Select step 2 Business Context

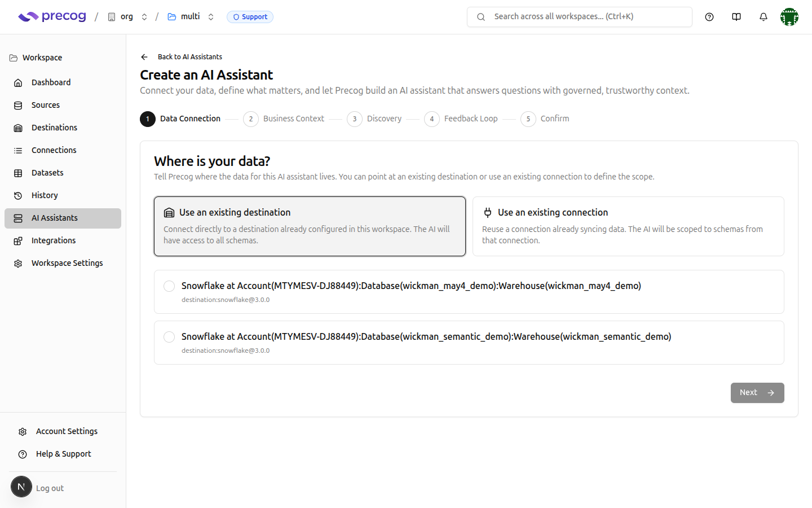[284, 119]
